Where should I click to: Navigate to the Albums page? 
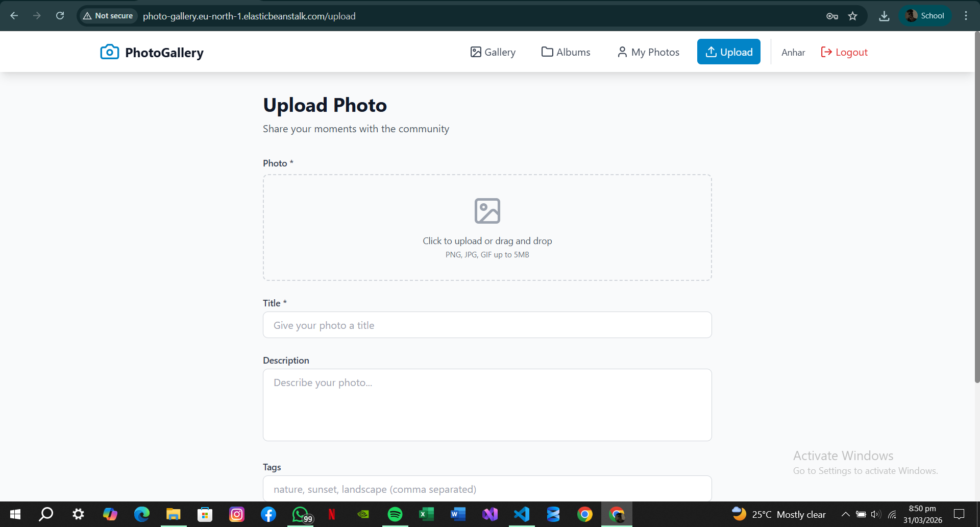566,52
